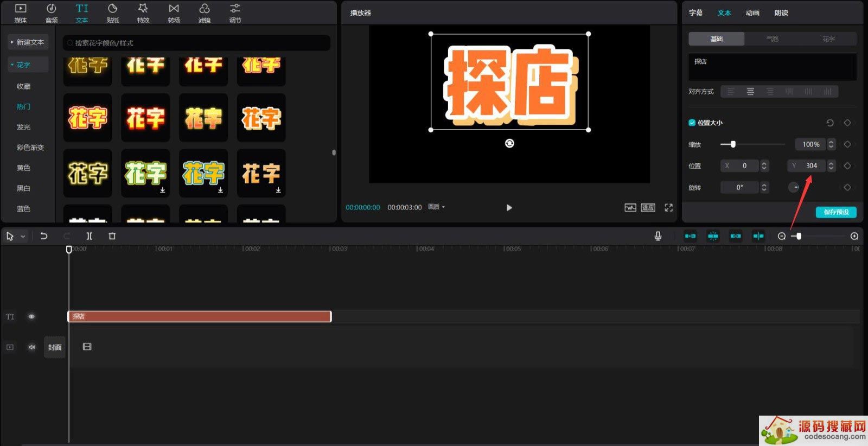
Task: Open the fullscreen preview icon
Action: tap(668, 208)
